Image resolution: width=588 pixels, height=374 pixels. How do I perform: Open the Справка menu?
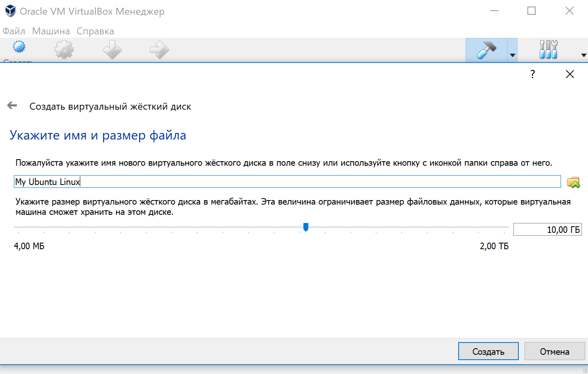pos(95,31)
